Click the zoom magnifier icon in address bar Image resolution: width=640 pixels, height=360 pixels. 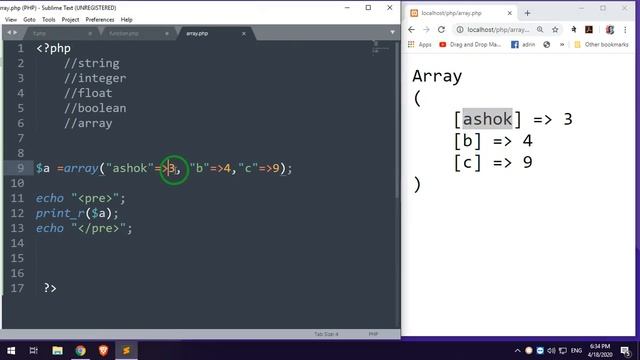click(540, 29)
